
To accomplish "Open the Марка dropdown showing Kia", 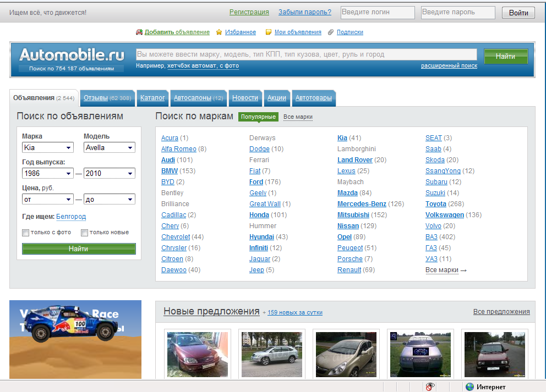I will (x=48, y=147).
